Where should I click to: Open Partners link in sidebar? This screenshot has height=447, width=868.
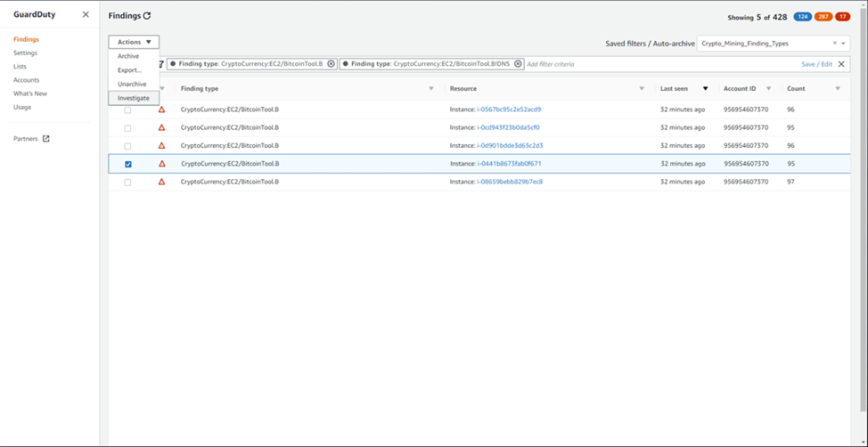26,139
